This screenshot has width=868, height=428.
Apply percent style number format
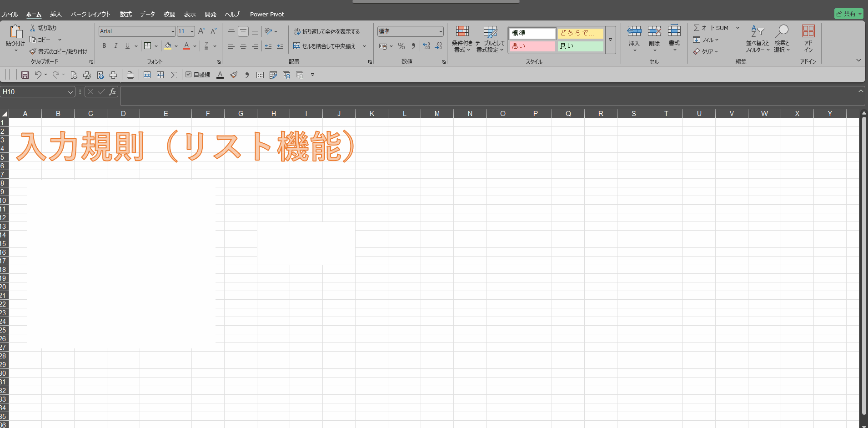[401, 46]
